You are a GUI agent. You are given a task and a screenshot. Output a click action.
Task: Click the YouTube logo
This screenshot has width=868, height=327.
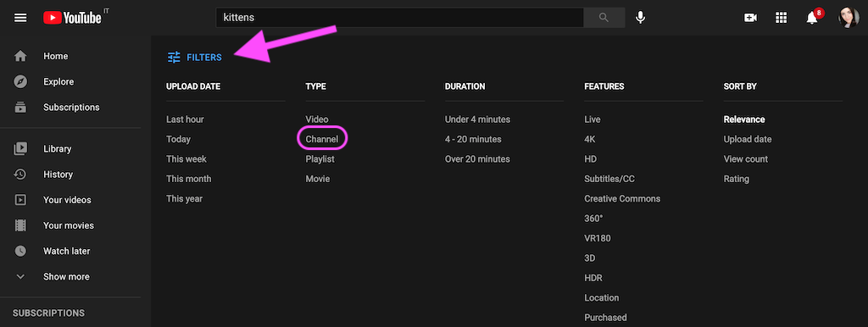click(x=73, y=18)
